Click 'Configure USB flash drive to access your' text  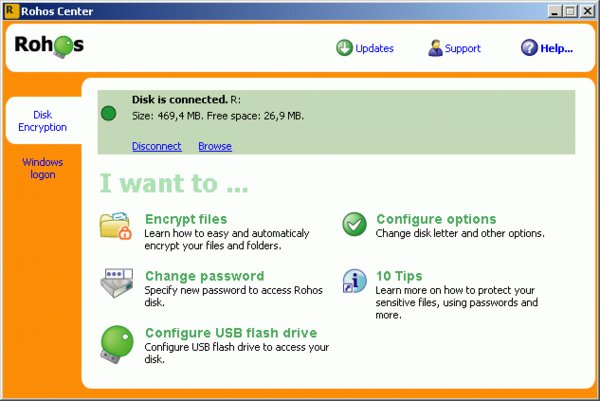(x=236, y=347)
